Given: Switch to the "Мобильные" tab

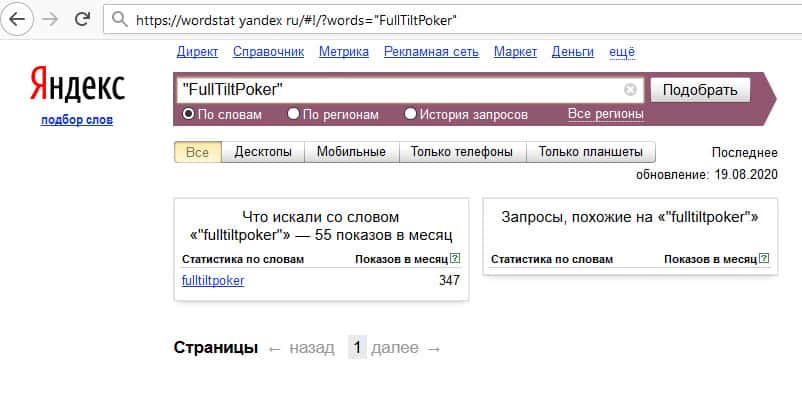Looking at the screenshot, I should click(x=351, y=152).
